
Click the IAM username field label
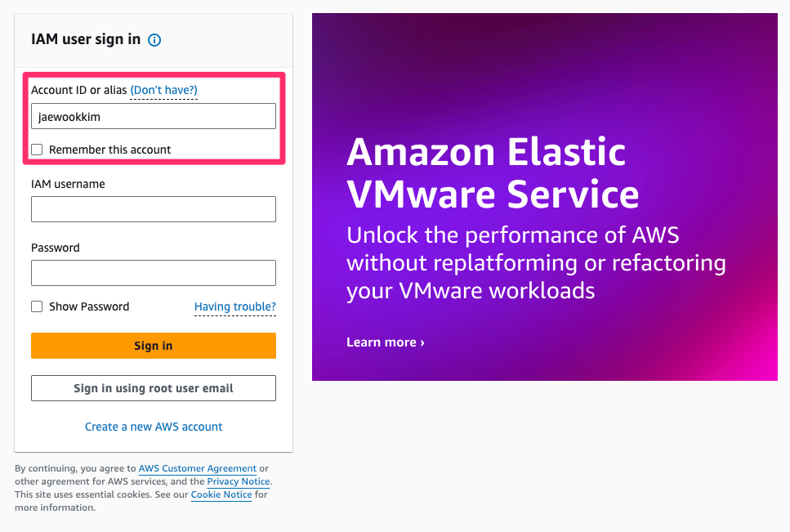pyautogui.click(x=68, y=184)
